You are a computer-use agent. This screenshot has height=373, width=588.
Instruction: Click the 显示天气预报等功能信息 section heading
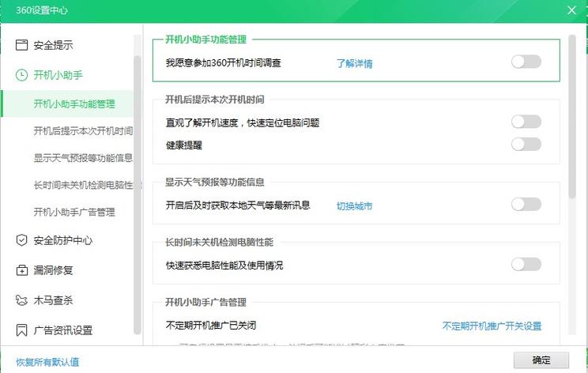pos(215,183)
